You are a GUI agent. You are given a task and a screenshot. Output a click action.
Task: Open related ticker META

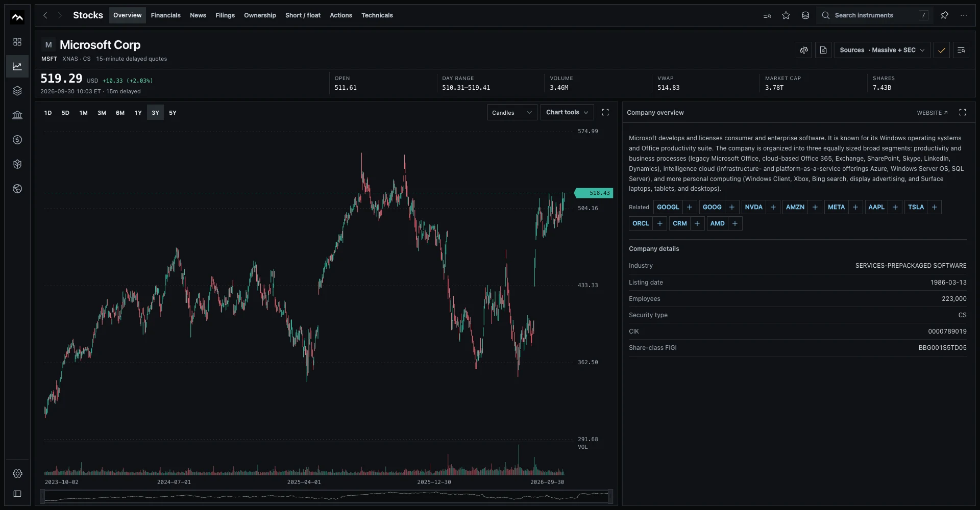(x=836, y=207)
